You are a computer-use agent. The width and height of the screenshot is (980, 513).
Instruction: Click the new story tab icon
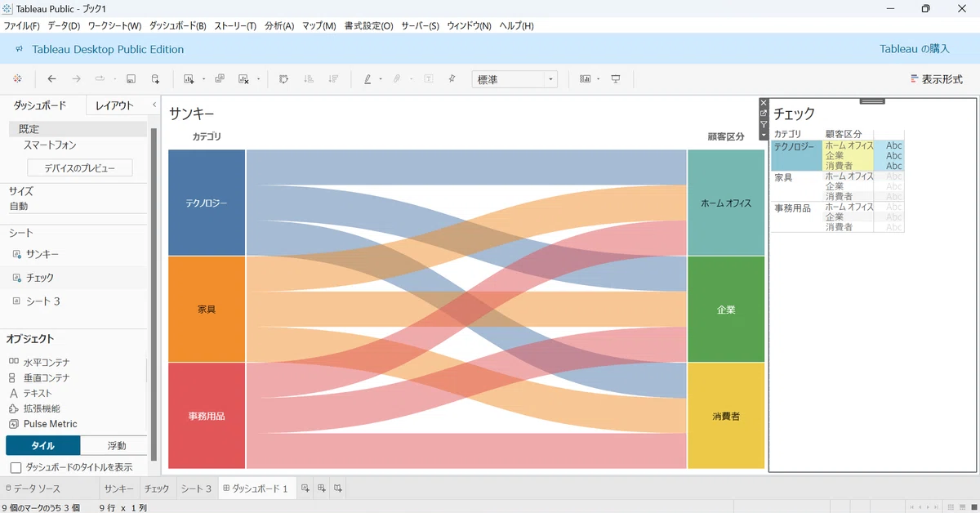[338, 488]
